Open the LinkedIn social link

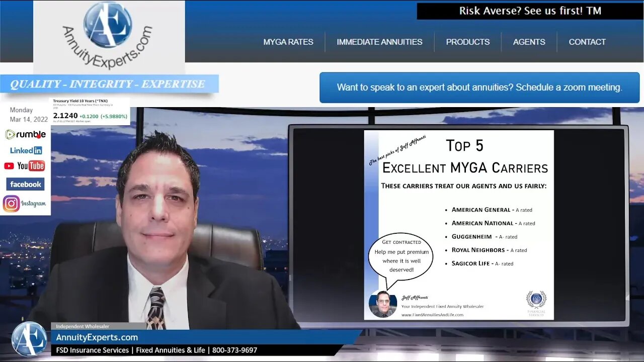point(26,150)
